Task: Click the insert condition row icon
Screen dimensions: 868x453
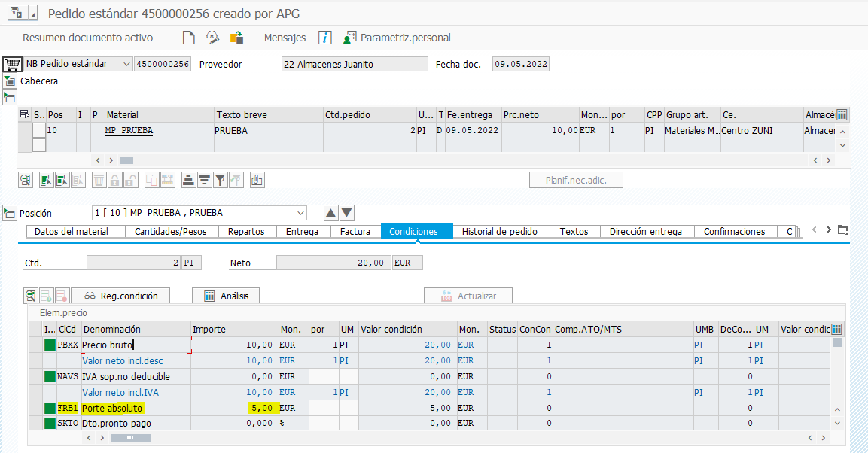Action: [x=47, y=296]
